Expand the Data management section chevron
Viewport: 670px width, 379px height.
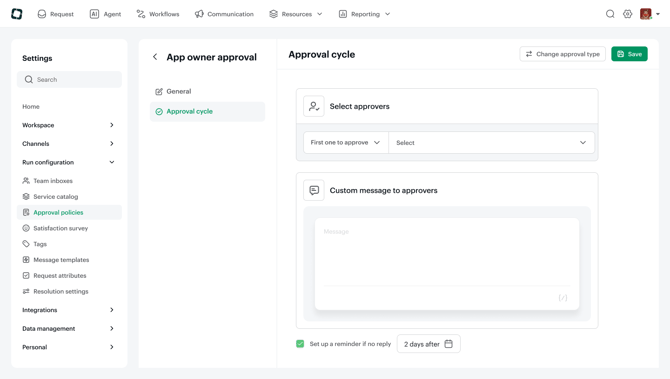[112, 329]
